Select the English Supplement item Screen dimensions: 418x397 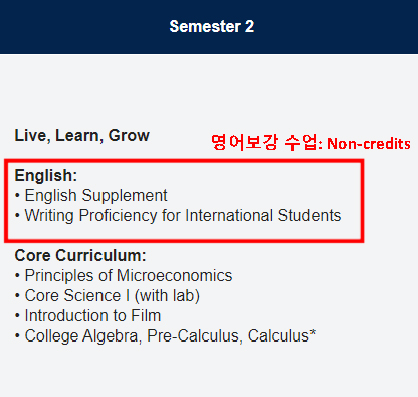(96, 196)
